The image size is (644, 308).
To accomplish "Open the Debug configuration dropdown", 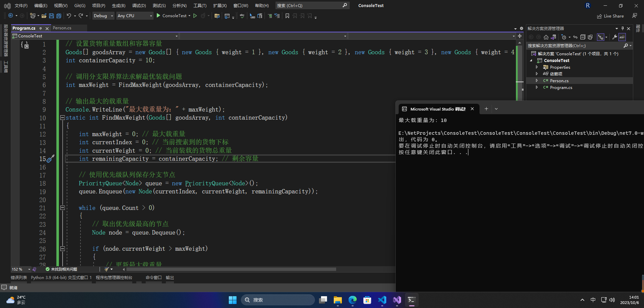I will [x=103, y=16].
